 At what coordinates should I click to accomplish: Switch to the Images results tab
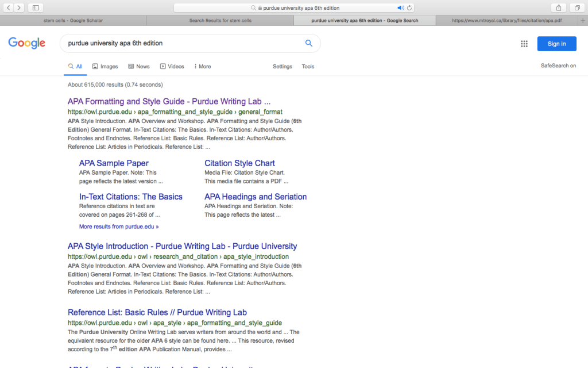[105, 67]
